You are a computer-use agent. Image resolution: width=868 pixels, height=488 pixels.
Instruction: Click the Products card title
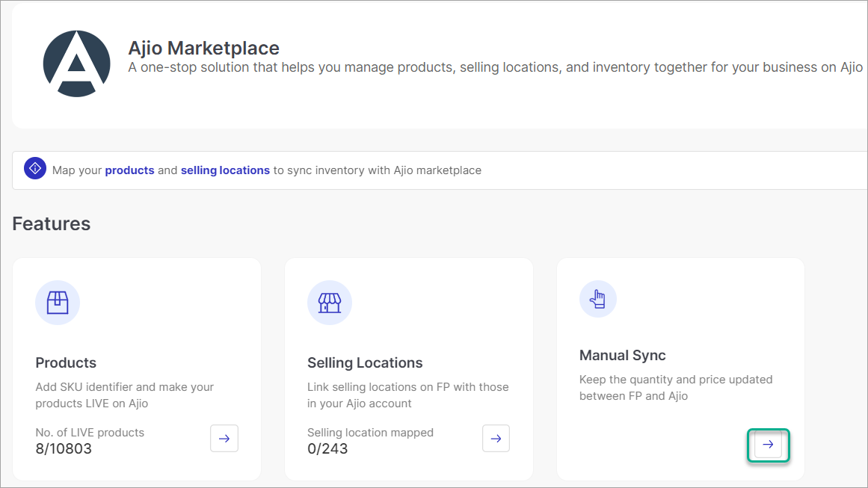click(66, 362)
